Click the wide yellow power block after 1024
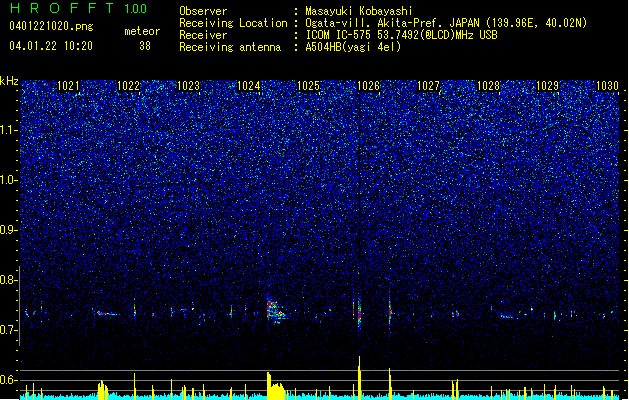This screenshot has width=629, height=400. tap(276, 387)
